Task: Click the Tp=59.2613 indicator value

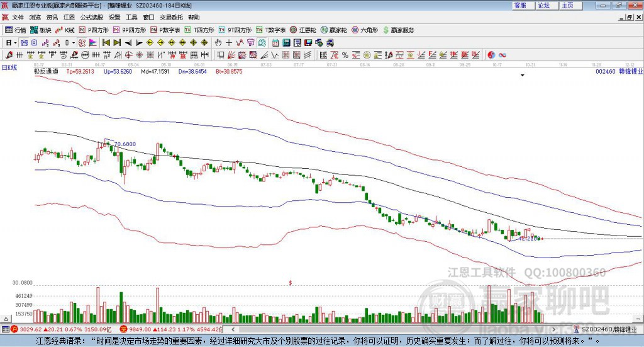Action: click(x=80, y=72)
